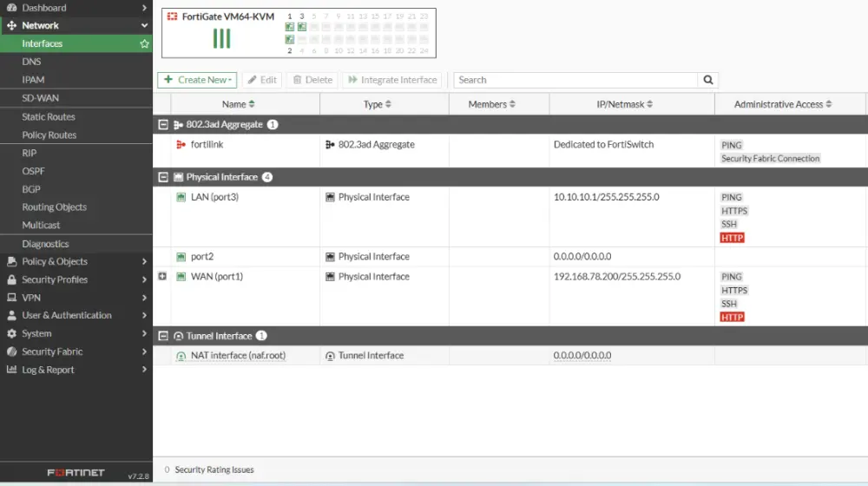
Task: Collapse the Network menu chevron
Action: tap(144, 25)
